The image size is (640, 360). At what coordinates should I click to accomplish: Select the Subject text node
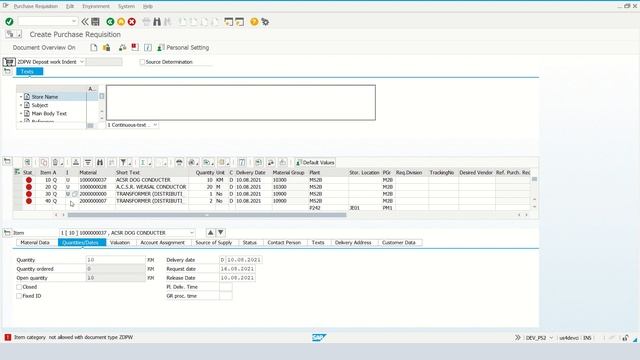[40, 105]
